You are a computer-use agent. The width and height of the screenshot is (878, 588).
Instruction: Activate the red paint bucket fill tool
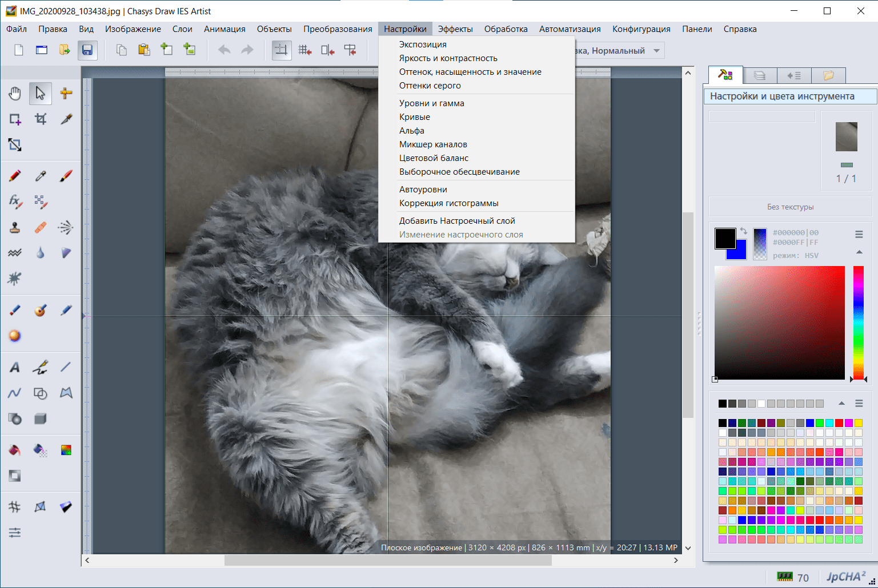[15, 450]
